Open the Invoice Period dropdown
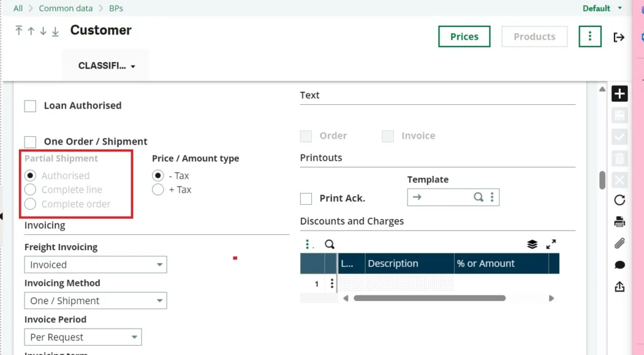This screenshot has height=355, width=644. (x=83, y=337)
